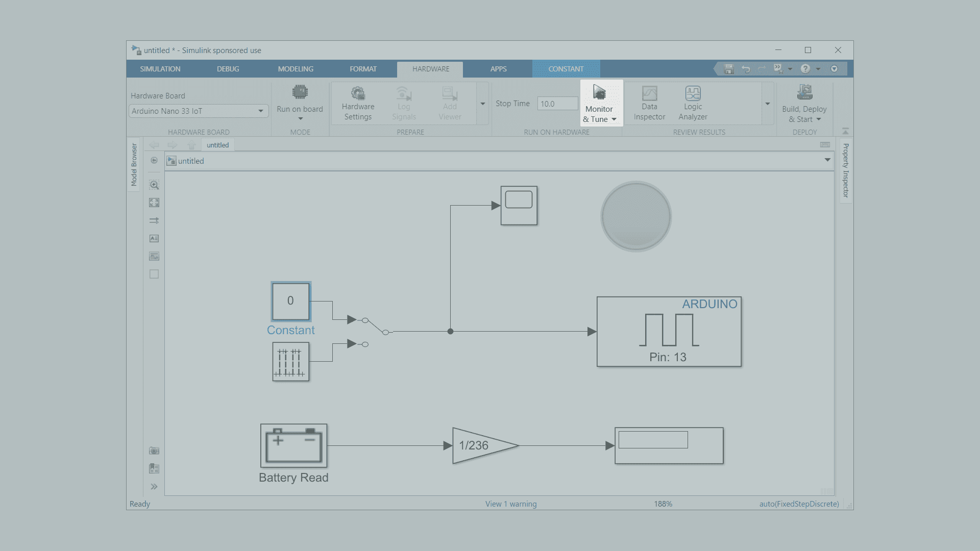This screenshot has width=980, height=551.
Task: Click the Build, Deploy & Start icon
Action: (x=804, y=93)
